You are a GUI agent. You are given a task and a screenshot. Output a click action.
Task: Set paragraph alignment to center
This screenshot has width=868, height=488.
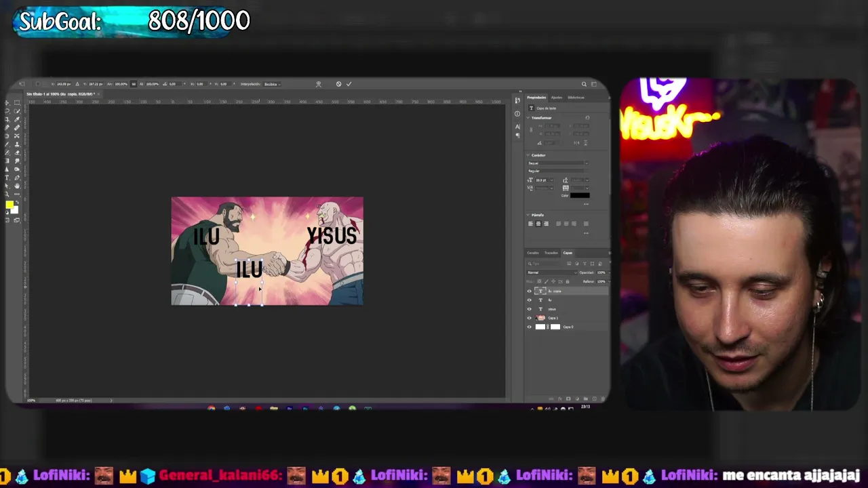pos(538,224)
